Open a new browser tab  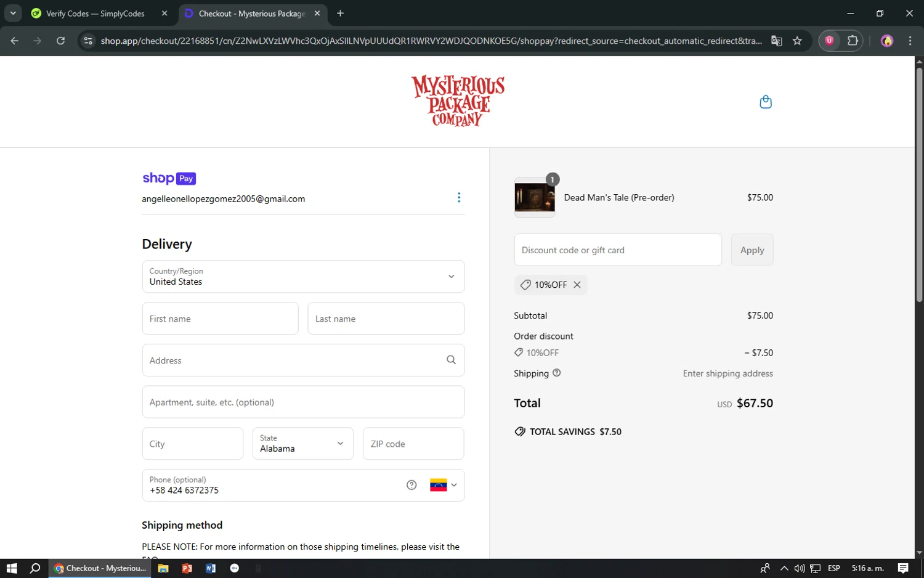[x=341, y=13]
